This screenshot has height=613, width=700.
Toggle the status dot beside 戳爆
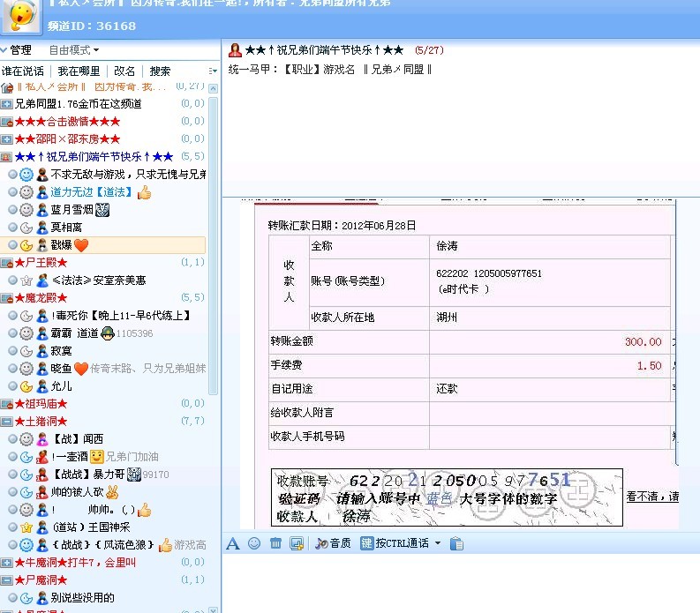click(x=12, y=244)
